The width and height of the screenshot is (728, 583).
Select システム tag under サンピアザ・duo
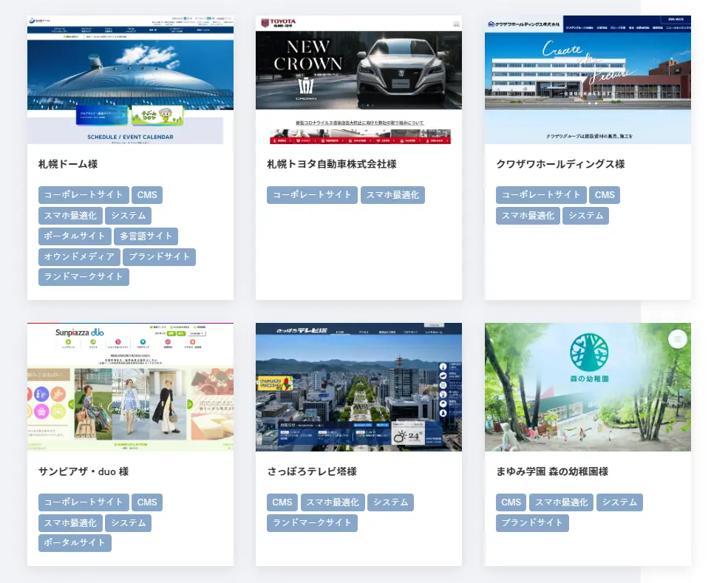[128, 522]
